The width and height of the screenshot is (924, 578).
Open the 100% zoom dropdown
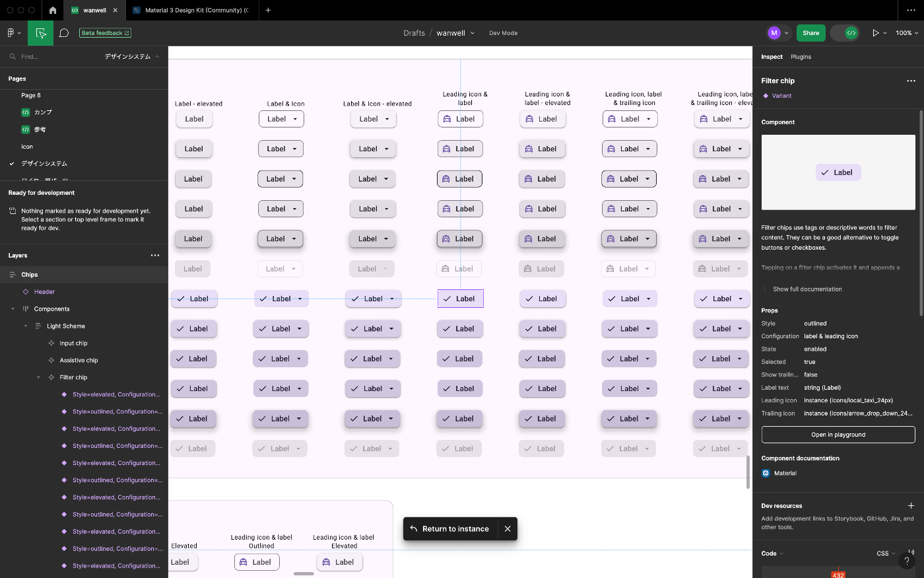pyautogui.click(x=907, y=33)
